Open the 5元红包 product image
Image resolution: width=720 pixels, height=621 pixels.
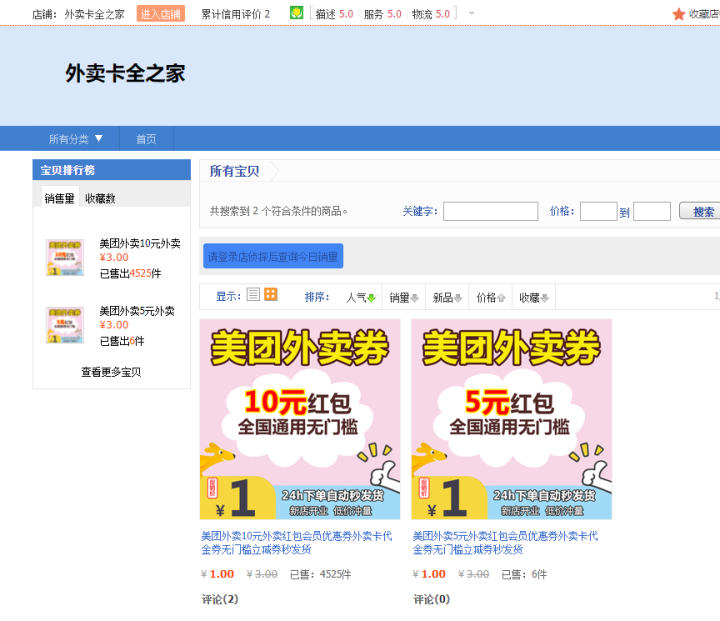[512, 419]
